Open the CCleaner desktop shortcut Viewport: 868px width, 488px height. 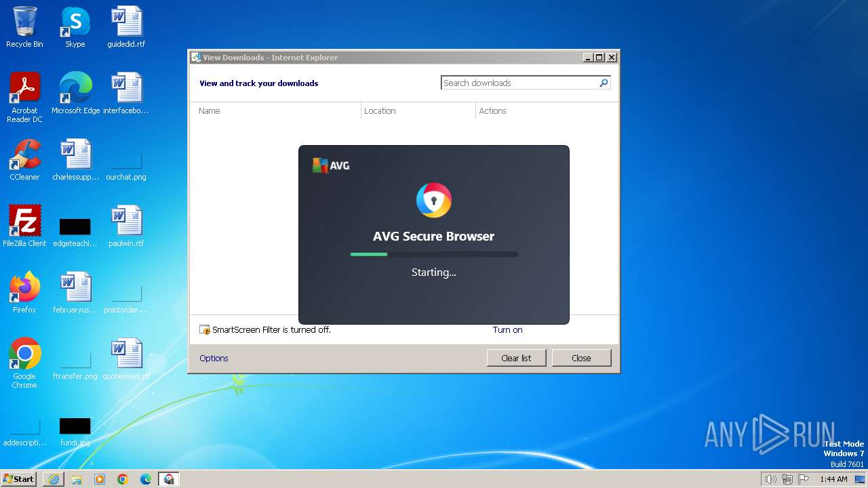(24, 159)
